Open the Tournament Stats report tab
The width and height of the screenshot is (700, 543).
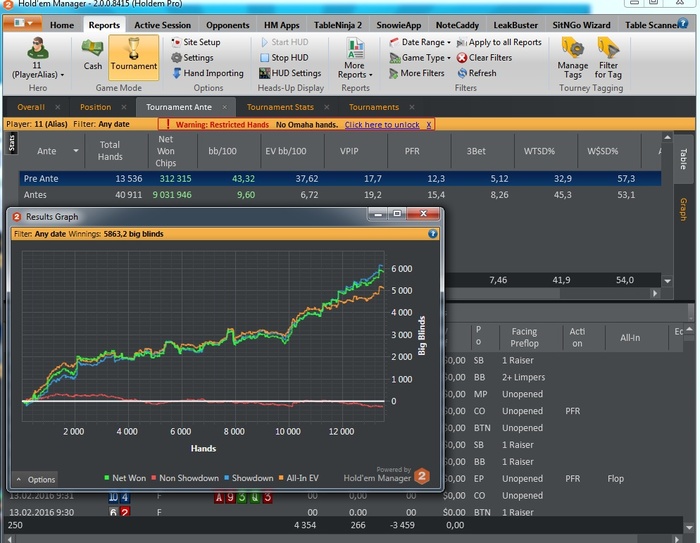(x=279, y=107)
